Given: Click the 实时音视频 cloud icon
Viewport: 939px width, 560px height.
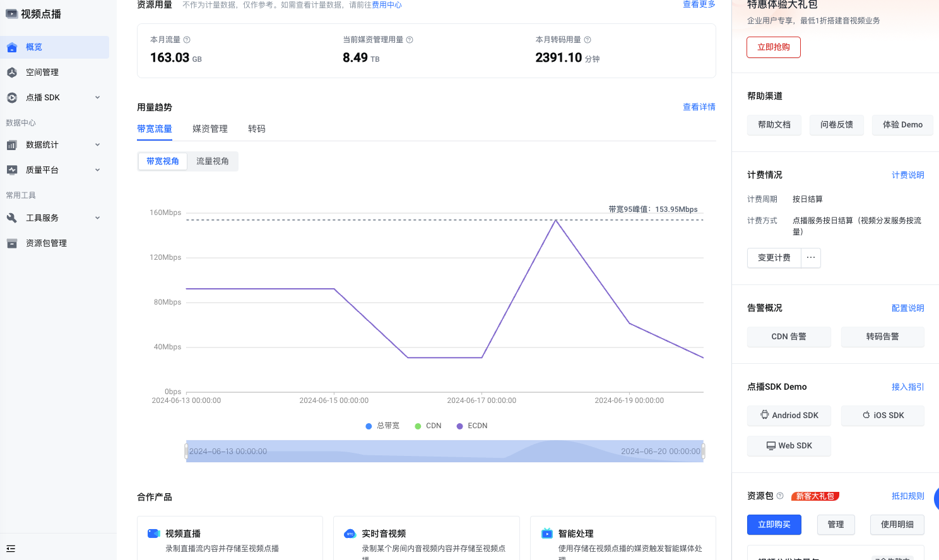Looking at the screenshot, I should pos(350,534).
